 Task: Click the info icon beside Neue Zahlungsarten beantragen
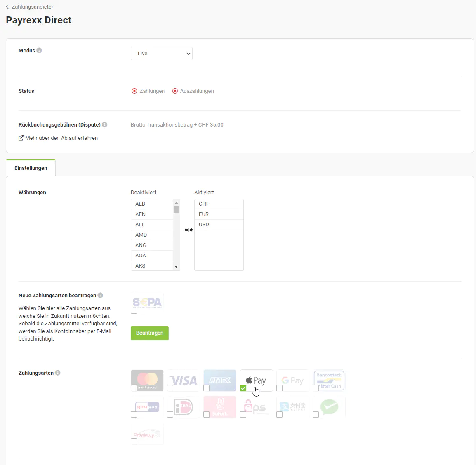100,296
